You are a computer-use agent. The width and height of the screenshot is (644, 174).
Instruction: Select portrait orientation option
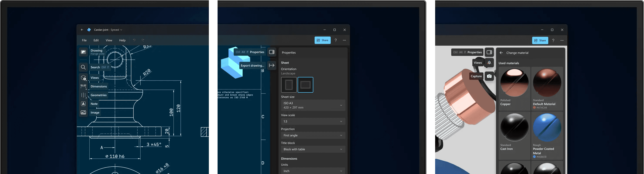[289, 85]
